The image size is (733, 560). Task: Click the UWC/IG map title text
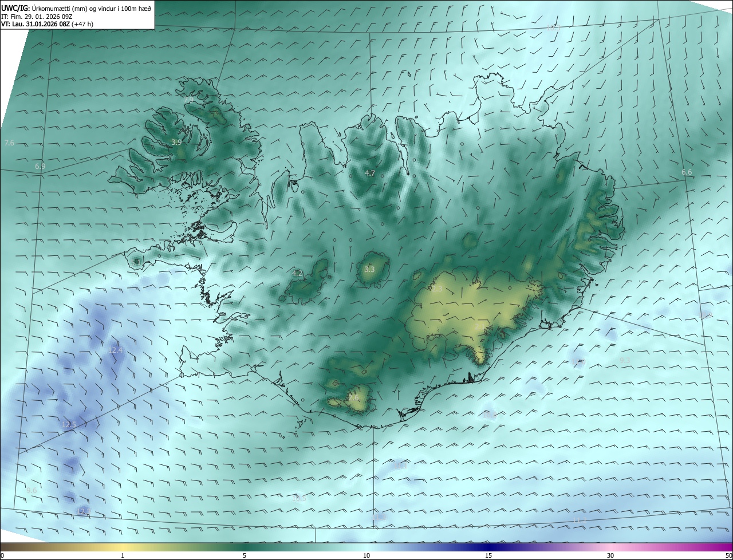(76, 7)
